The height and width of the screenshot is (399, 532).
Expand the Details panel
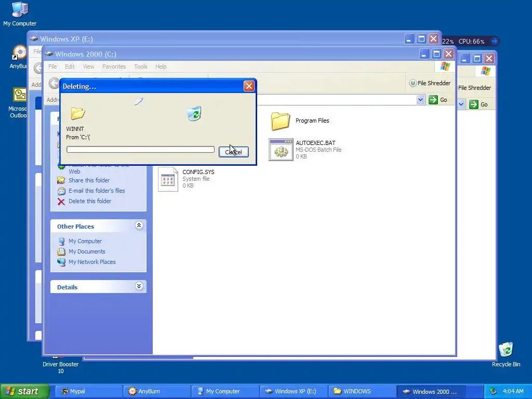tap(139, 286)
